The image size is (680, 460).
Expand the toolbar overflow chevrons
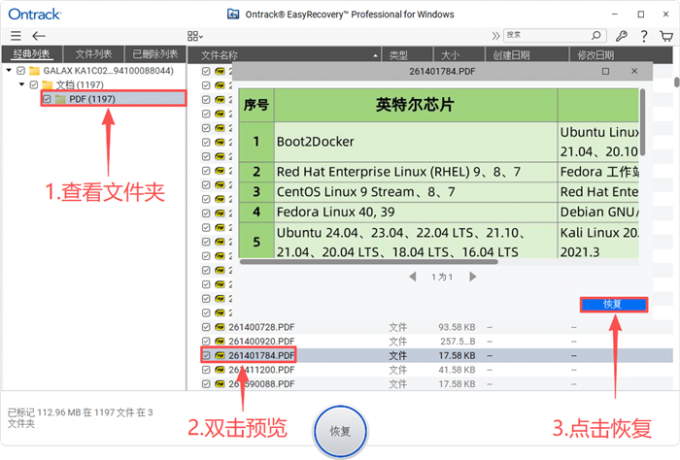pyautogui.click(x=495, y=36)
